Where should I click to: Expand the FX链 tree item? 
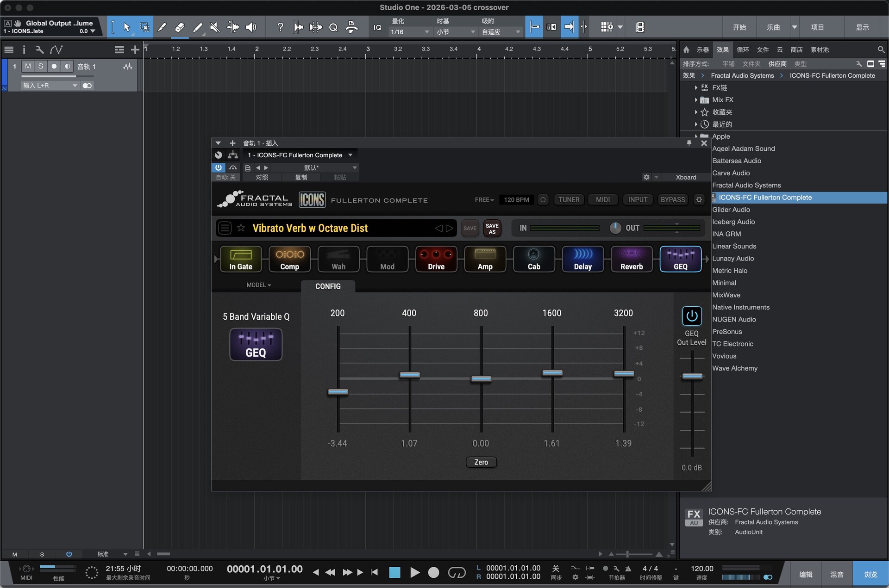(696, 87)
